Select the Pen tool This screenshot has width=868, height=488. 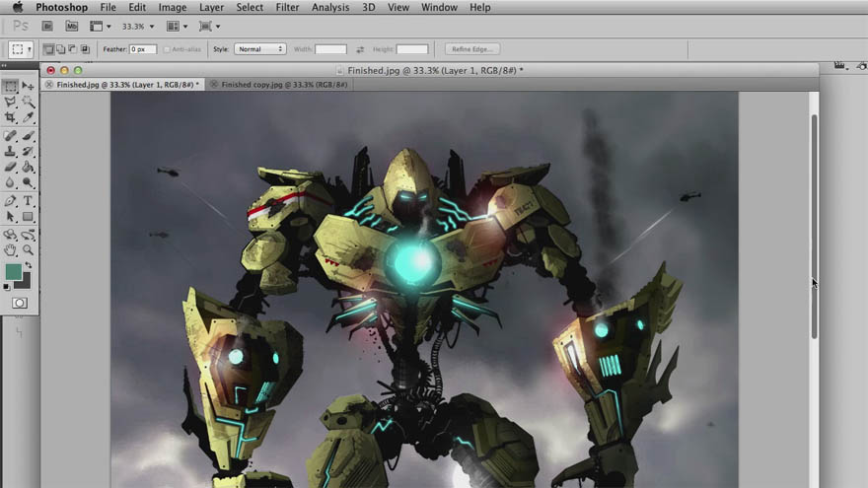11,201
